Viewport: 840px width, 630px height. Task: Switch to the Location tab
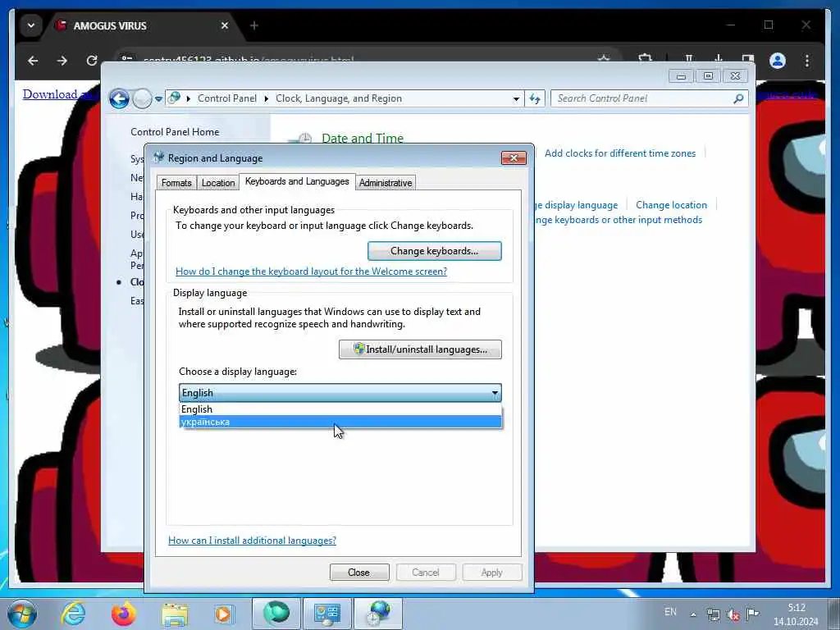pos(218,183)
